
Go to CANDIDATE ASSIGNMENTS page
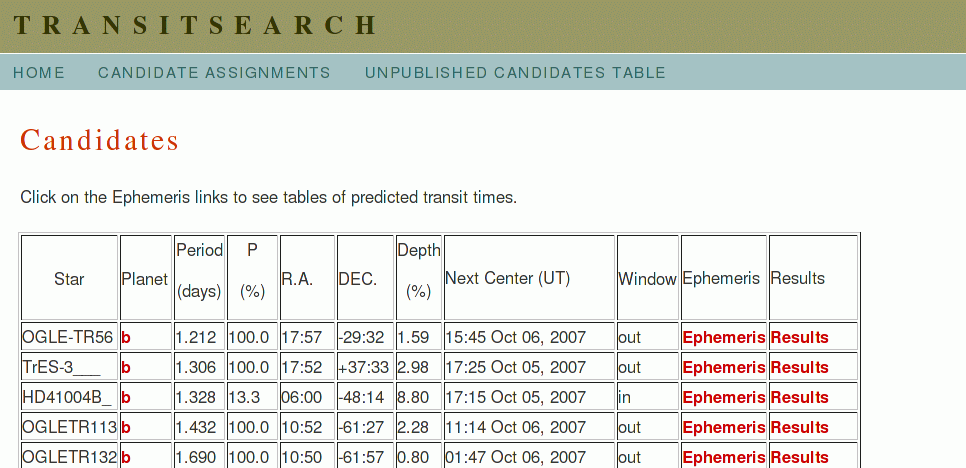click(214, 73)
